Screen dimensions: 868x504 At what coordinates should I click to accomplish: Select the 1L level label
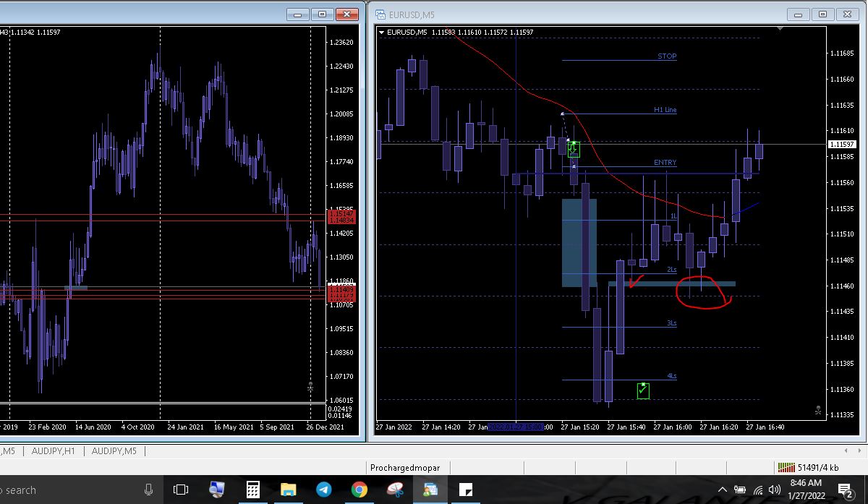673,216
